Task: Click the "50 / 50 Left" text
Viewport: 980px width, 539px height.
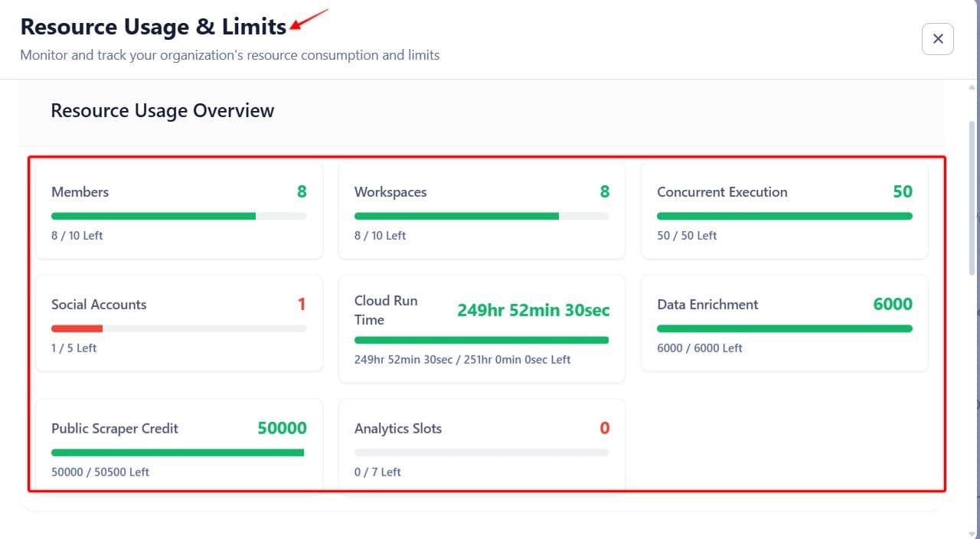Action: (x=686, y=236)
